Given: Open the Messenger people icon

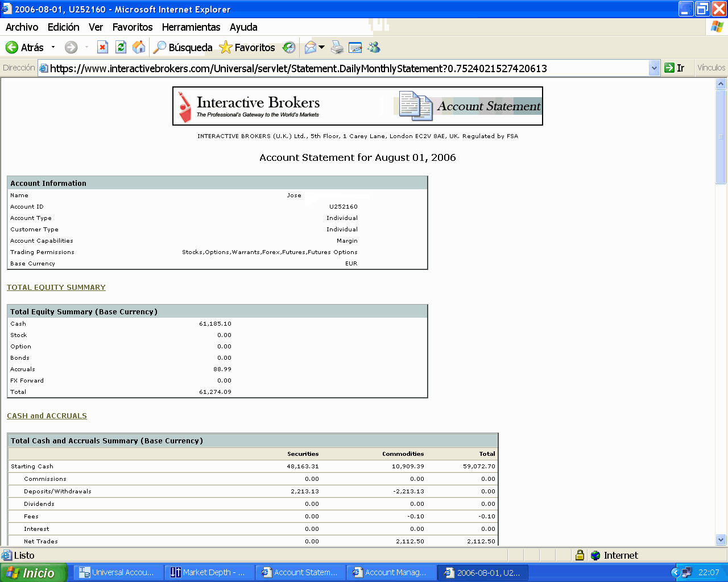Looking at the screenshot, I should tap(374, 47).
